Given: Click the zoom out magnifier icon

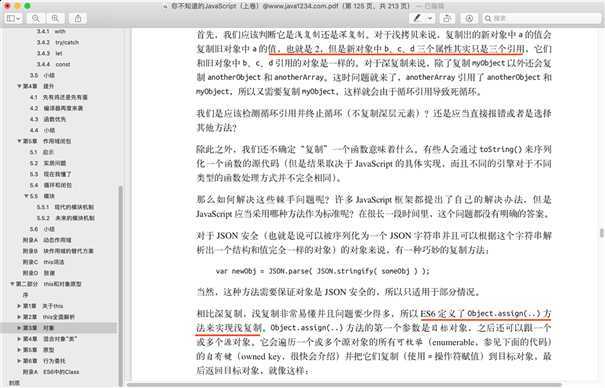Looking at the screenshot, I should (36, 19).
